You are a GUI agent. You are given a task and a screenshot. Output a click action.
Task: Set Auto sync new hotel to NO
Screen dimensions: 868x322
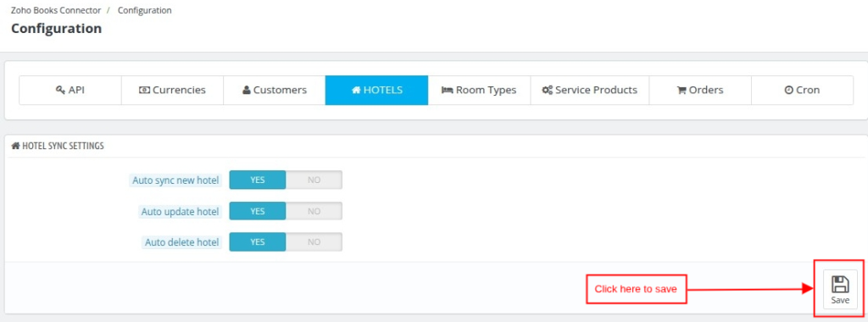click(314, 180)
